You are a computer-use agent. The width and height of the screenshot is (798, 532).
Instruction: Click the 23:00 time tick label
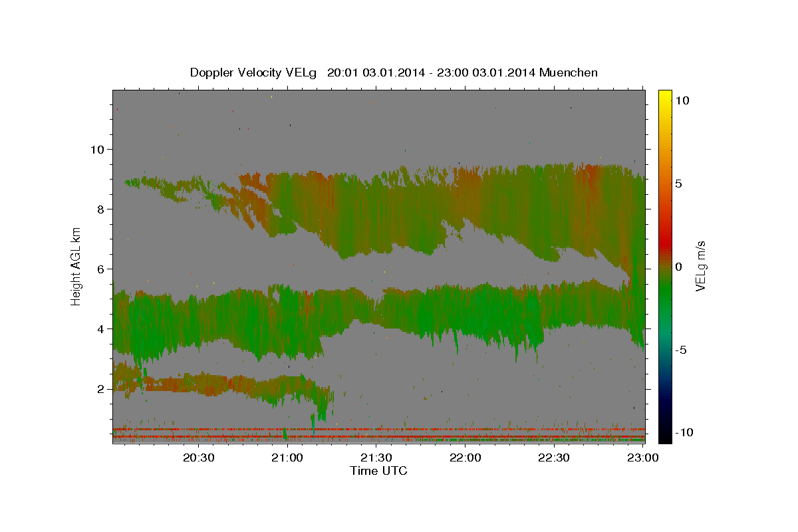643,458
